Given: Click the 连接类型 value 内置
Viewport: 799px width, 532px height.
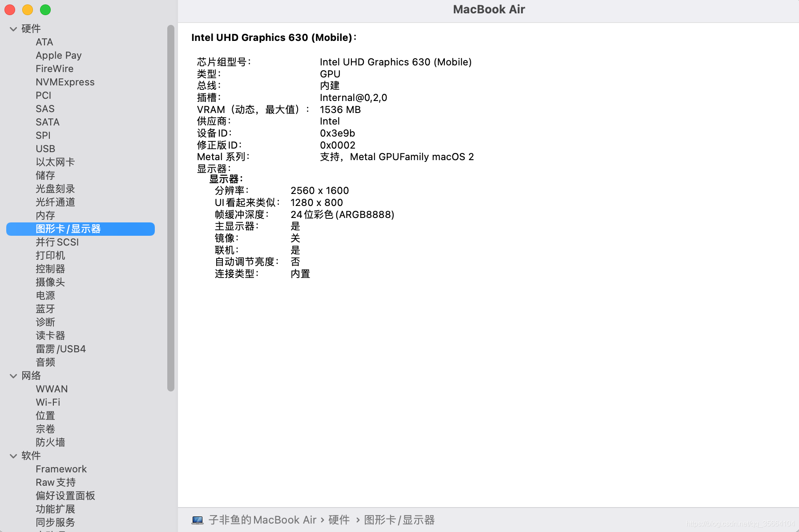Looking at the screenshot, I should click(x=300, y=274).
